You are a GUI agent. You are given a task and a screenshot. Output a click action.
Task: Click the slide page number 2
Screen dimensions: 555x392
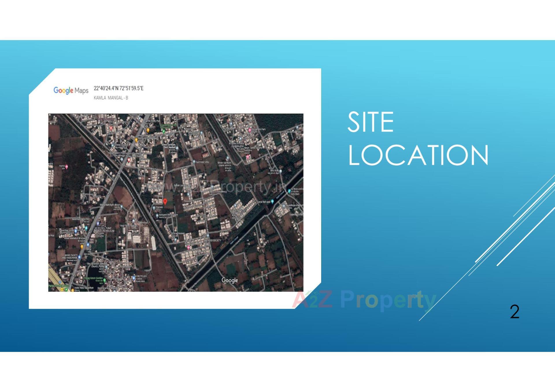(x=515, y=312)
